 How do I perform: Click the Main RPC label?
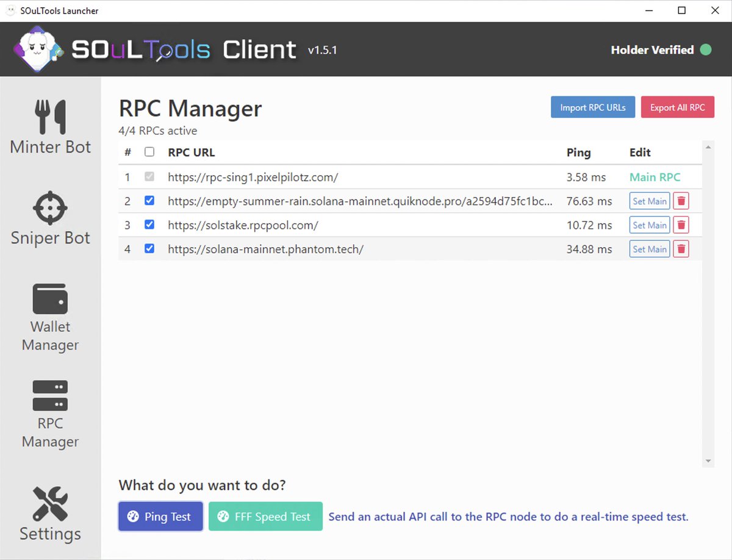[x=655, y=178]
